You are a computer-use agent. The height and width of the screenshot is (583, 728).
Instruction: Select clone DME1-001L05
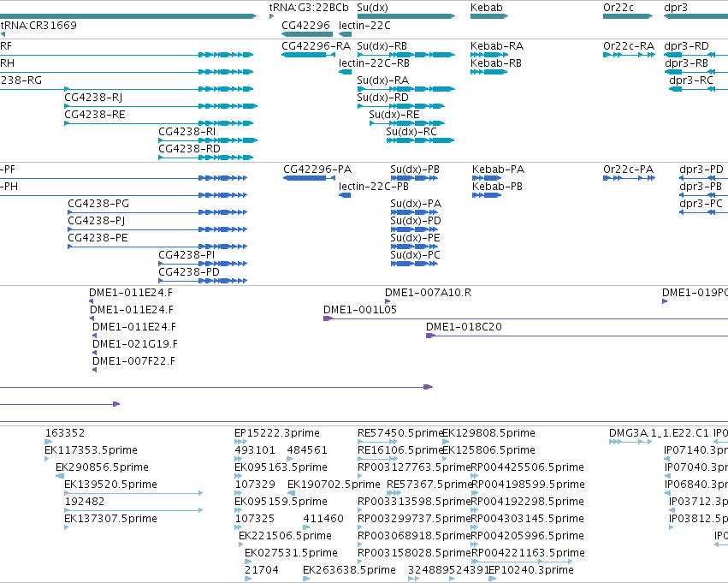(x=360, y=310)
